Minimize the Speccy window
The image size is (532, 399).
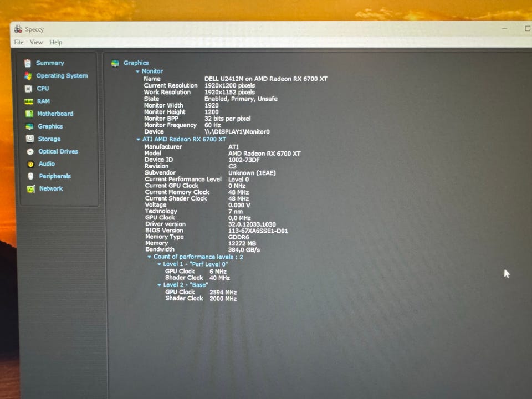click(504, 29)
